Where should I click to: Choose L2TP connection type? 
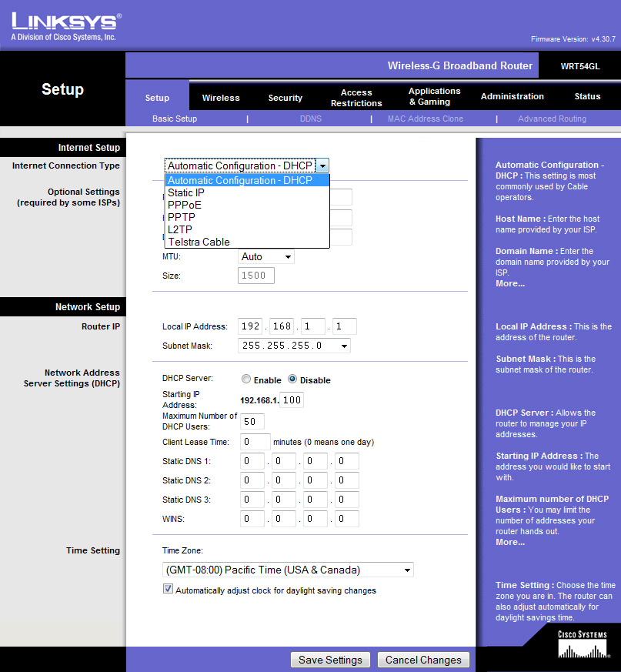(247, 229)
